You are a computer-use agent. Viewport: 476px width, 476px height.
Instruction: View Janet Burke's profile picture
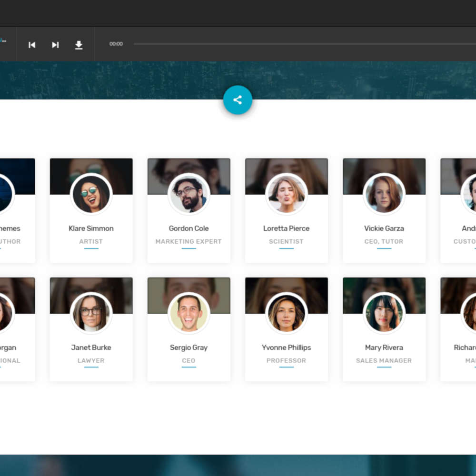[91, 313]
